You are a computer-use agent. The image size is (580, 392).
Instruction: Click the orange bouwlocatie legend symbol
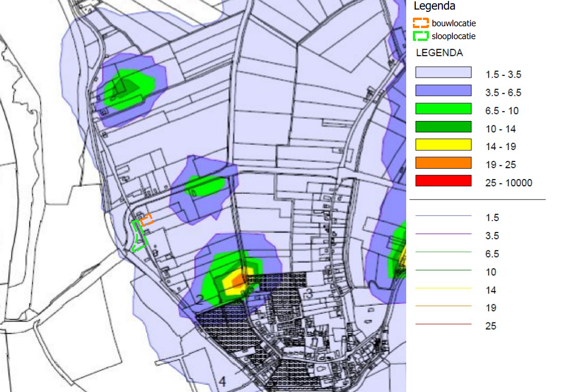pos(420,23)
